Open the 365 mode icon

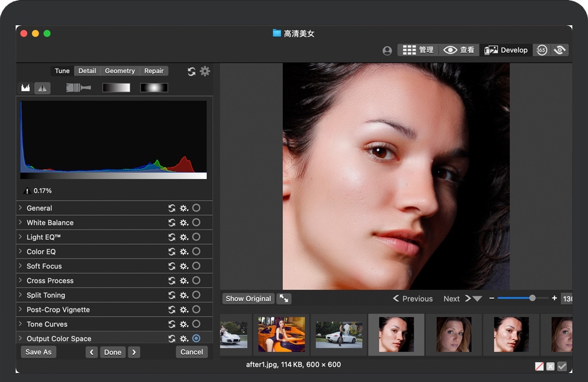point(542,50)
